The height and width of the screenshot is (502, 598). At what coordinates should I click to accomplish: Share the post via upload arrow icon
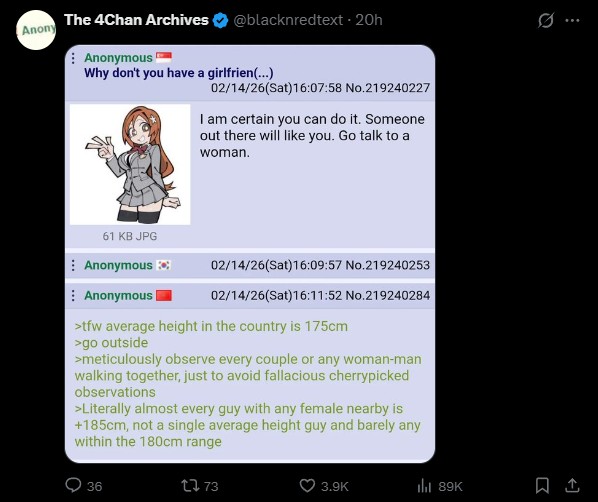tap(572, 485)
